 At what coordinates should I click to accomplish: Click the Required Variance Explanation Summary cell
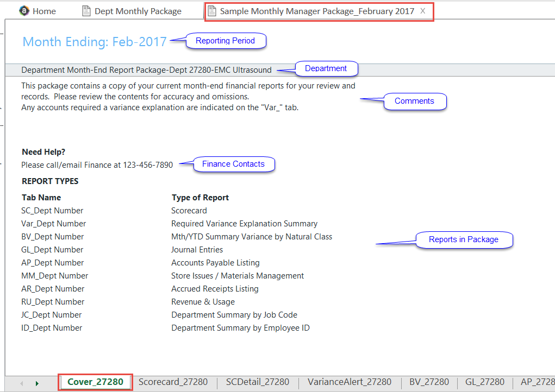pyautogui.click(x=244, y=224)
